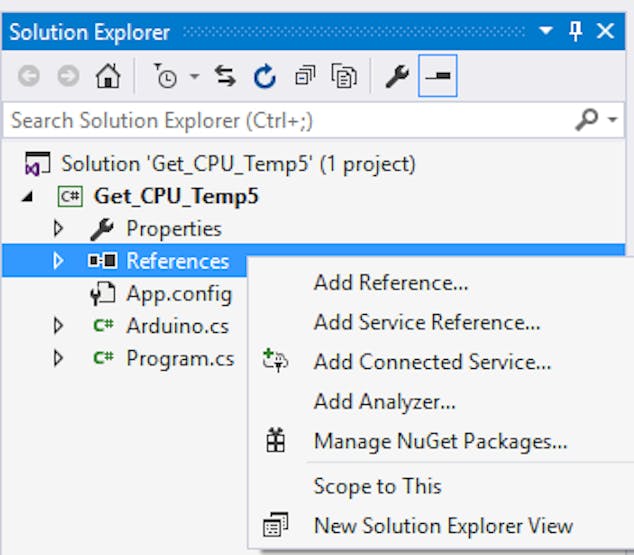Click inside the Search Solution Explorer box

coord(280,121)
